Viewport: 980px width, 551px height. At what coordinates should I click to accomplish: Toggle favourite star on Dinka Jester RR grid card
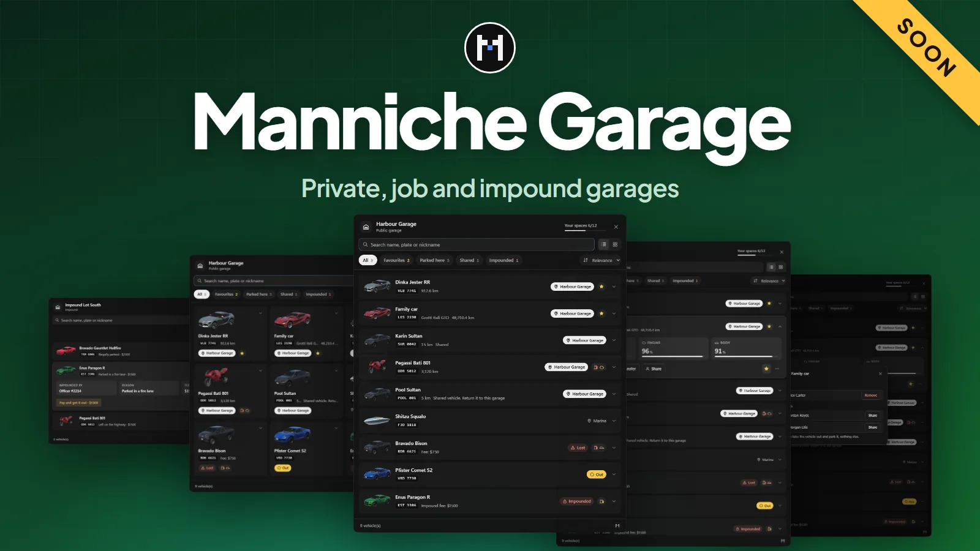point(242,353)
